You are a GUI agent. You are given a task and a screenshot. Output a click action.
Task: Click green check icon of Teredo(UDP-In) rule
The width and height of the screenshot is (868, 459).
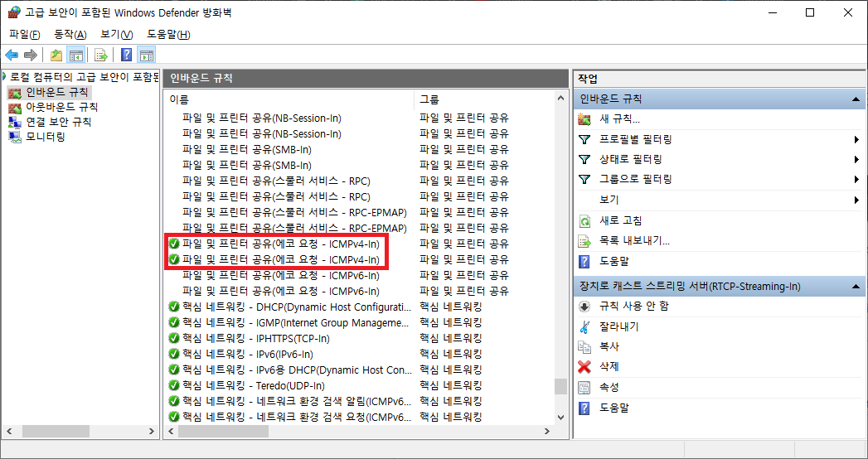(174, 385)
